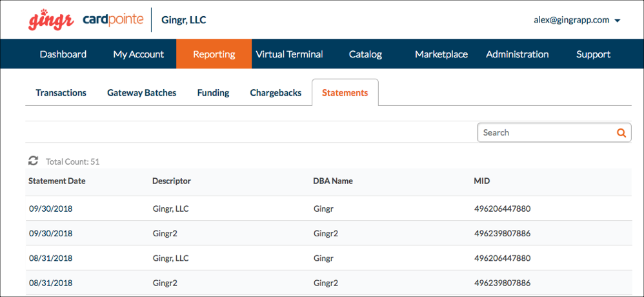Click the orange search magnifier icon
Image resolution: width=644 pixels, height=297 pixels.
tap(621, 133)
